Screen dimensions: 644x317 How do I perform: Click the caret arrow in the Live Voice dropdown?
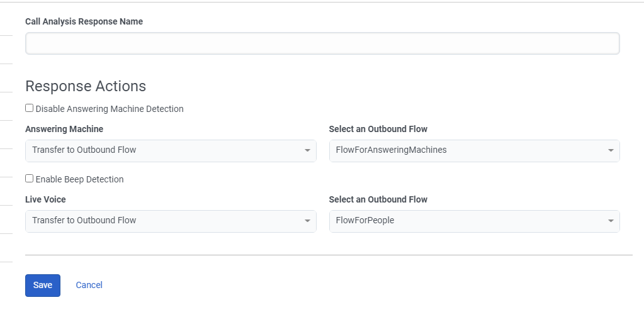click(x=307, y=221)
